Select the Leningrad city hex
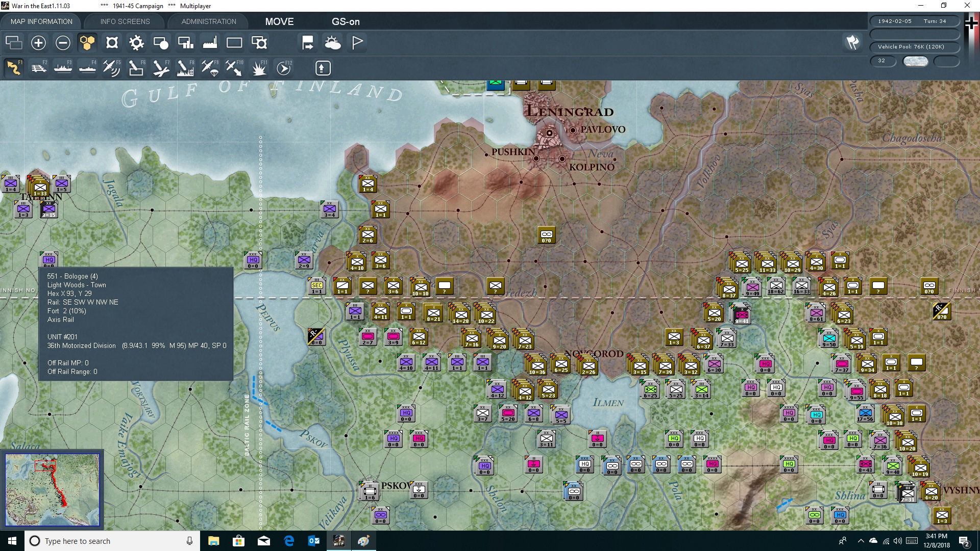The width and height of the screenshot is (980, 551). click(x=549, y=133)
